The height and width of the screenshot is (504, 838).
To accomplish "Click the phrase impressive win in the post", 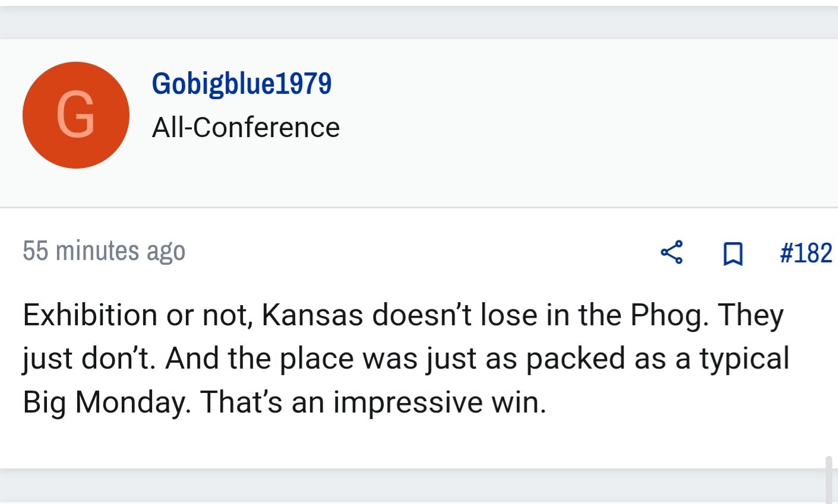I will click(439, 403).
